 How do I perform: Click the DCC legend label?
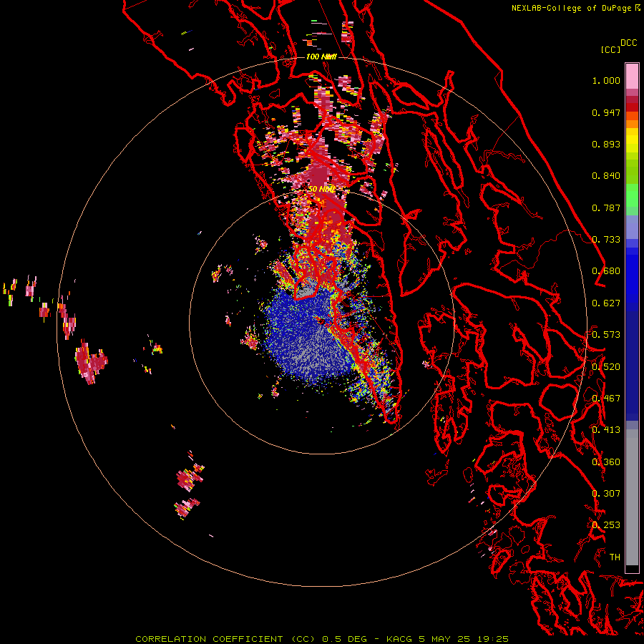point(628,43)
